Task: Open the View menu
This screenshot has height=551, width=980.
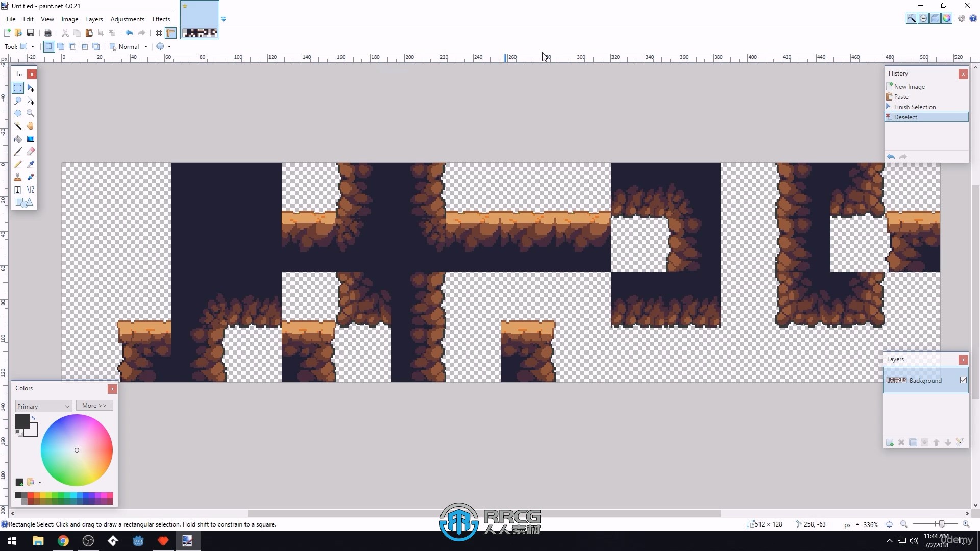Action: click(47, 19)
